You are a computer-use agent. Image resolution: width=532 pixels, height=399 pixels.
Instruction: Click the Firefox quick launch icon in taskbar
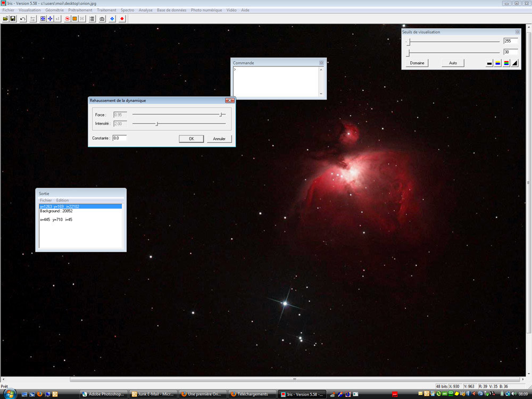coord(40,394)
